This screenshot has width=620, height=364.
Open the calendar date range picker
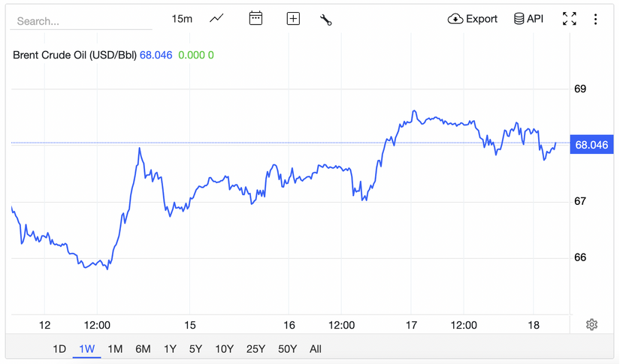pyautogui.click(x=256, y=19)
